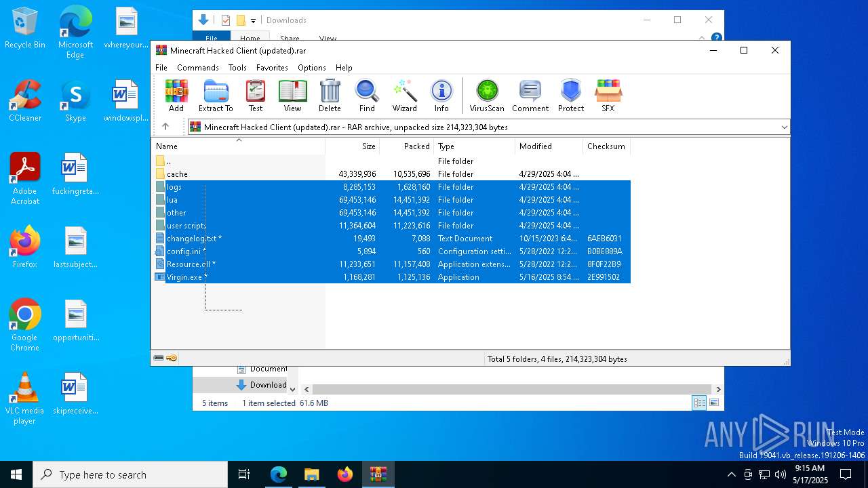Screen dimensions: 868x488
Task: Open Adobe Acrobat desktop shortcut
Action: pos(25,179)
